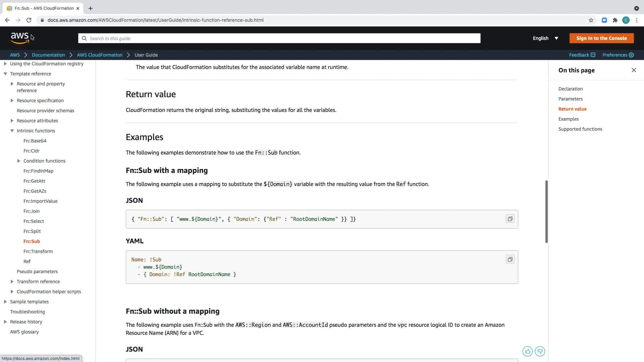Copy the YAML code example
The height and width of the screenshot is (362, 644).
(x=510, y=259)
